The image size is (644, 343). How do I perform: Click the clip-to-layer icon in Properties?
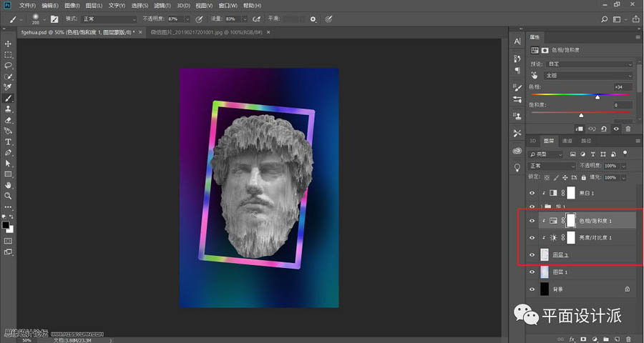pos(581,129)
